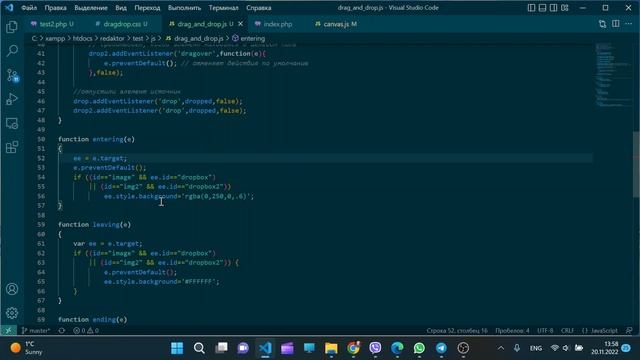Viewport: 640px width, 360px height.
Task: Click the feedback icon in status bar
Action: [629, 331]
